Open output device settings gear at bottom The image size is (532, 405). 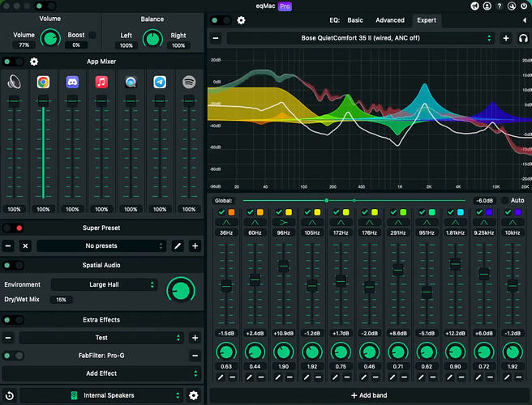tap(193, 395)
